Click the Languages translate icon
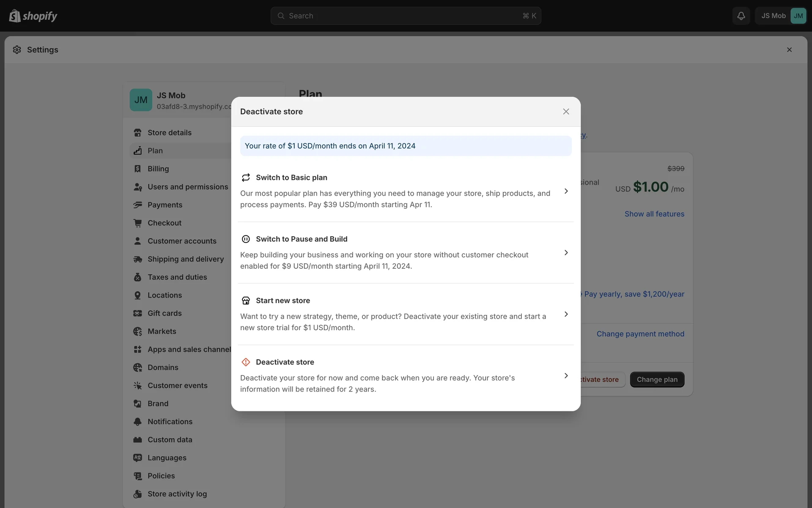The image size is (812, 508). (137, 458)
